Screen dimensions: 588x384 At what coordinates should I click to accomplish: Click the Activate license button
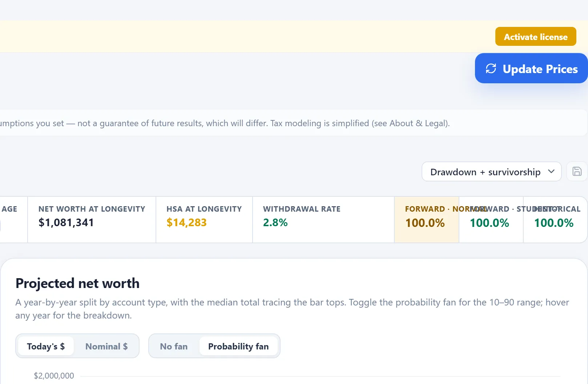(536, 36)
